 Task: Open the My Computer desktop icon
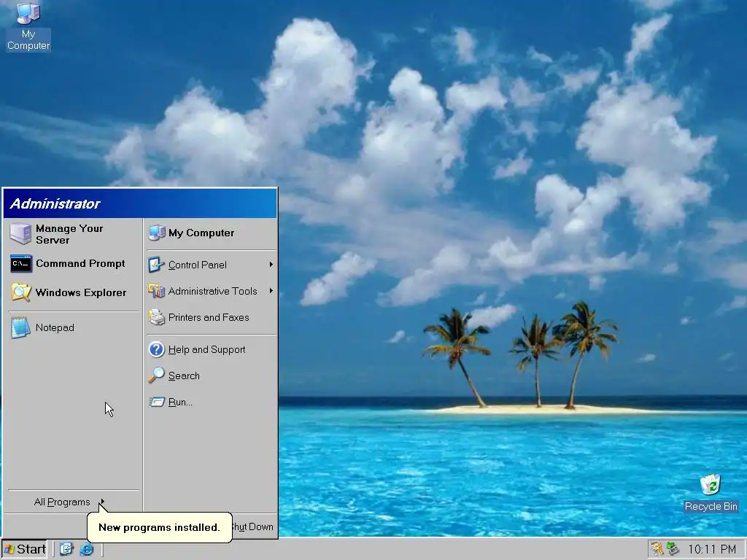pos(28,26)
